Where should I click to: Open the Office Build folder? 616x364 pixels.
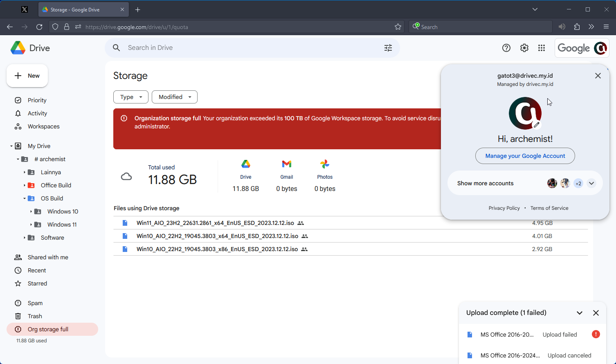point(56,185)
